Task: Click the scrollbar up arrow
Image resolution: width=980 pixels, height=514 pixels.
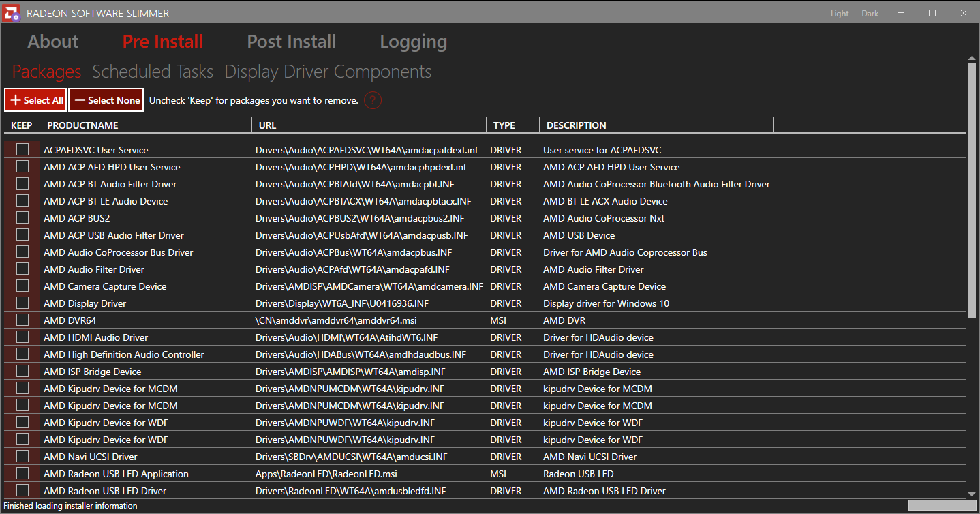Action: pos(972,59)
